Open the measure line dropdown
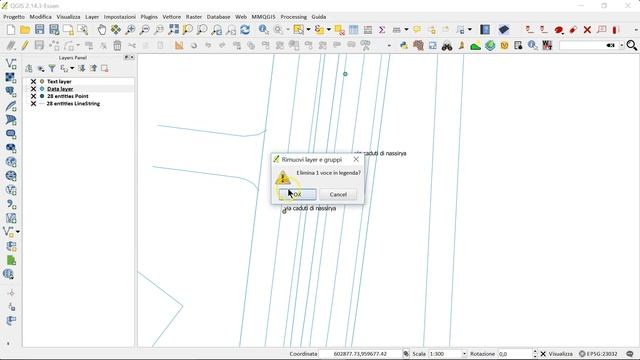Image resolution: width=640 pixels, height=360 pixels. [x=406, y=29]
